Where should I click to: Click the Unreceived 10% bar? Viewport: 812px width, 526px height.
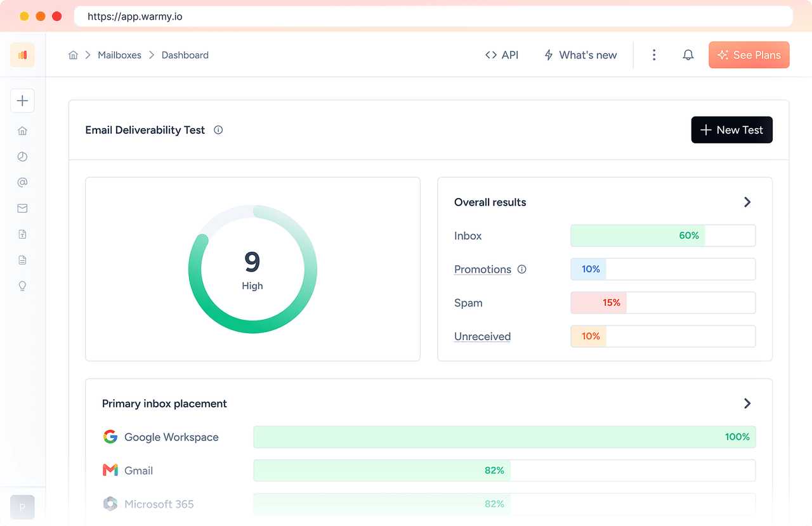[663, 336]
